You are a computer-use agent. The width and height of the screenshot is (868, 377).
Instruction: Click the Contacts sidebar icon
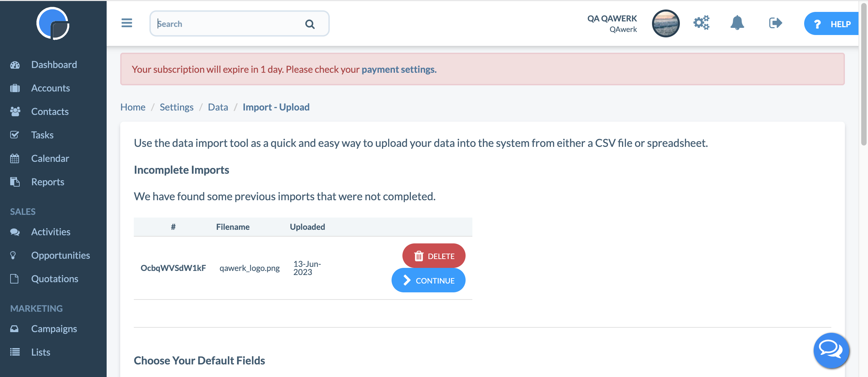coord(14,111)
